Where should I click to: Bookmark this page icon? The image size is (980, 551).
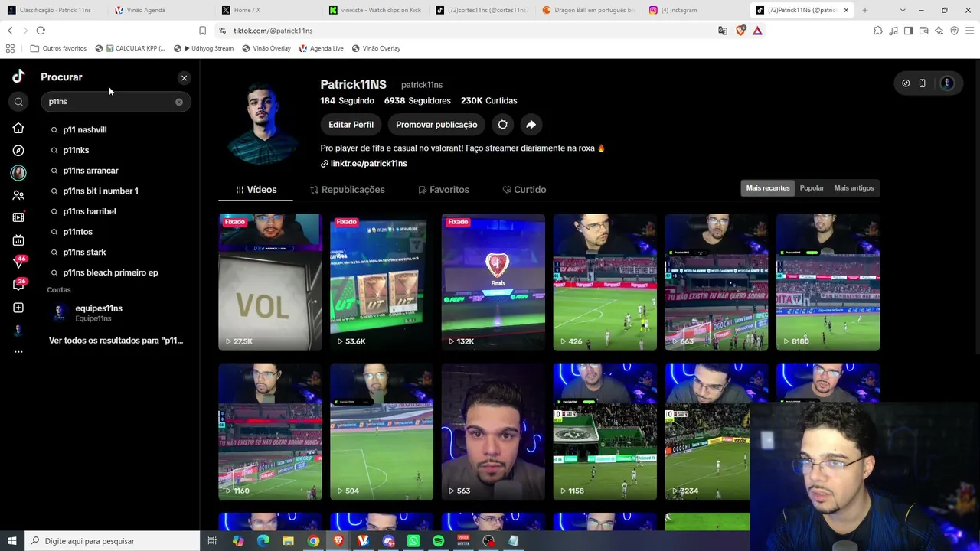point(202,31)
